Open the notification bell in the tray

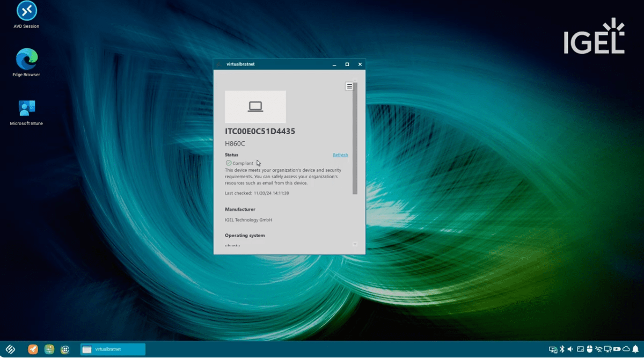(x=635, y=349)
